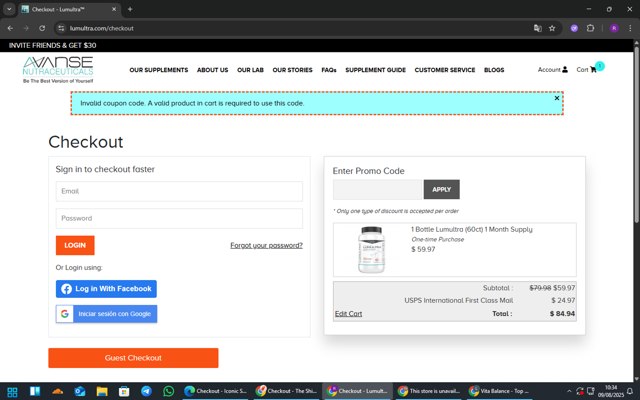Open the OUR LAB menu item
Image resolution: width=640 pixels, height=400 pixels.
250,70
